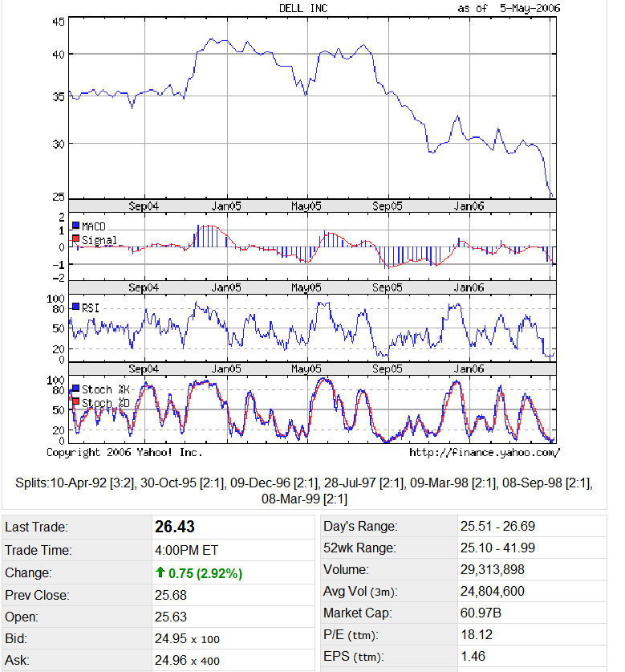Select the Volume value 29,313,898
The image size is (625, 672).
coord(492,569)
